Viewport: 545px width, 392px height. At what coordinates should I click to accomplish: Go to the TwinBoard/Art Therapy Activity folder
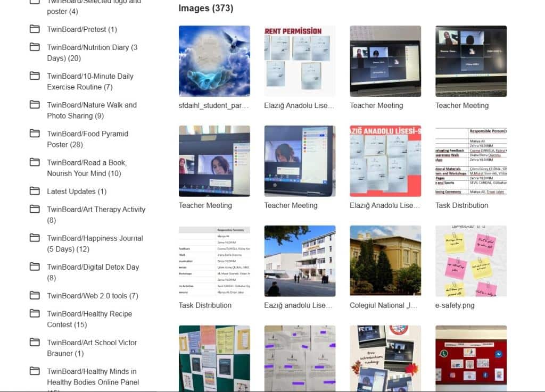96,214
